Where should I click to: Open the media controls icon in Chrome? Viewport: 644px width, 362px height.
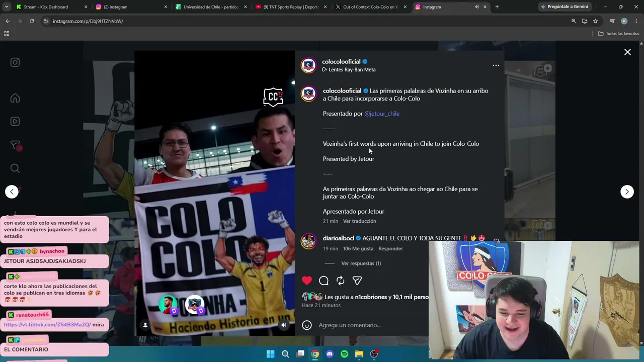pyautogui.click(x=612, y=21)
